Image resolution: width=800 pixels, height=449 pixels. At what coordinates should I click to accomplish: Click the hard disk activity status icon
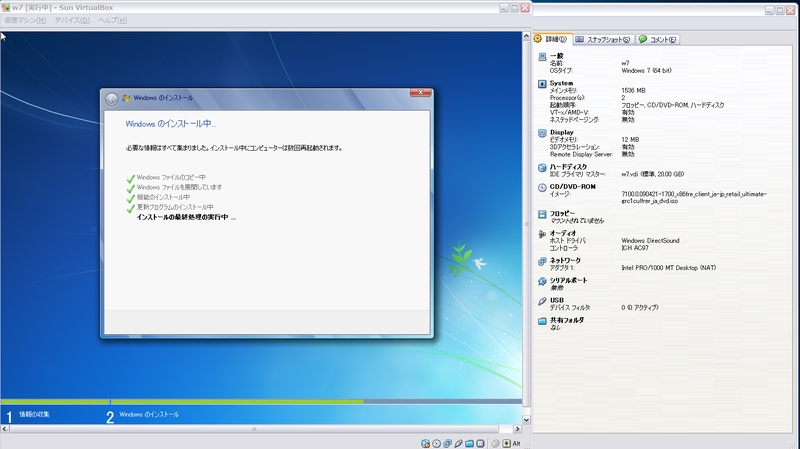(x=426, y=443)
